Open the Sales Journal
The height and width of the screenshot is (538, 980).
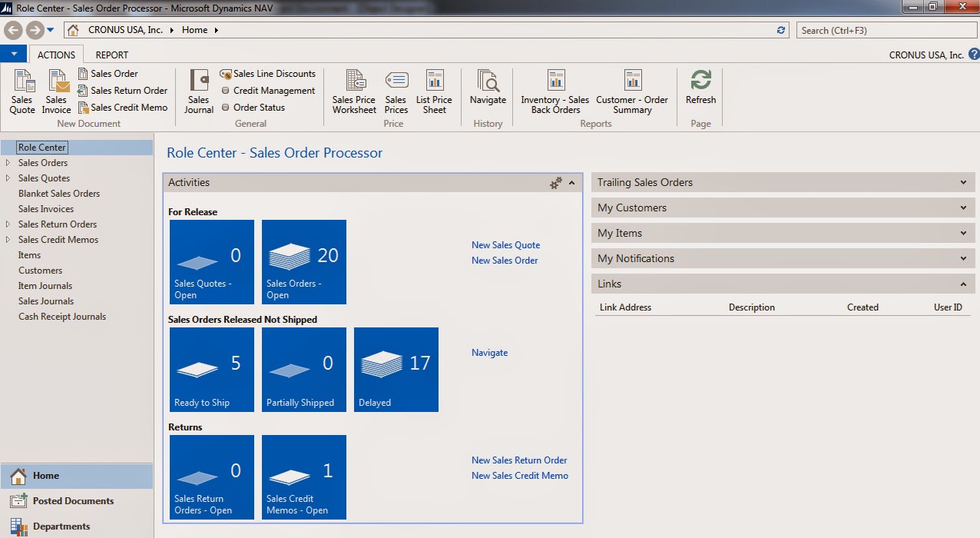pyautogui.click(x=198, y=90)
